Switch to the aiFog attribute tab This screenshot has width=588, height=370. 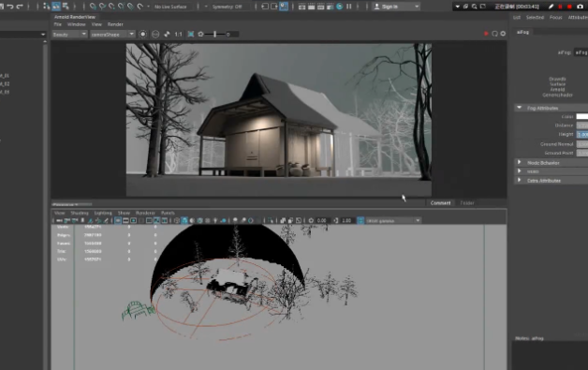(x=522, y=32)
